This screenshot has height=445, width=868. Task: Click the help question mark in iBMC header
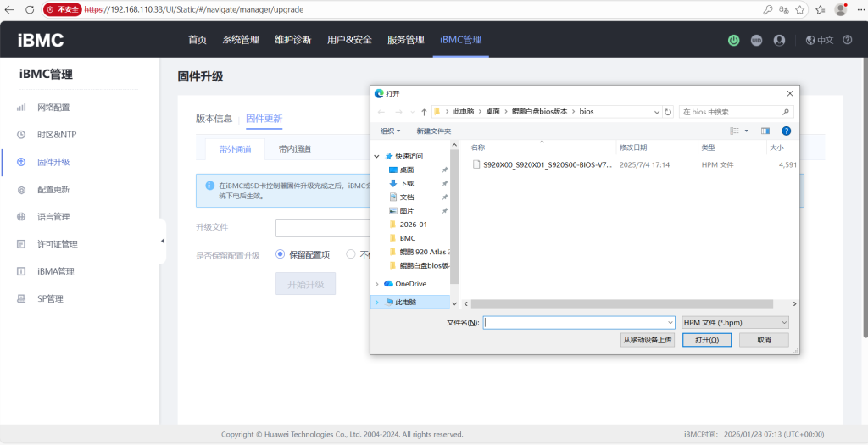(847, 40)
